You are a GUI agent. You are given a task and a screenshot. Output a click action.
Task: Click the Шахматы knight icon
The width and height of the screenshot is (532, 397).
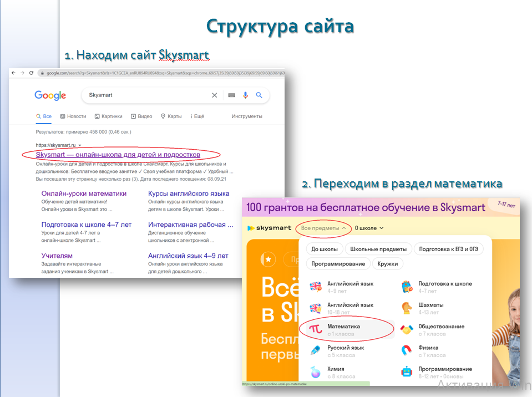(406, 307)
